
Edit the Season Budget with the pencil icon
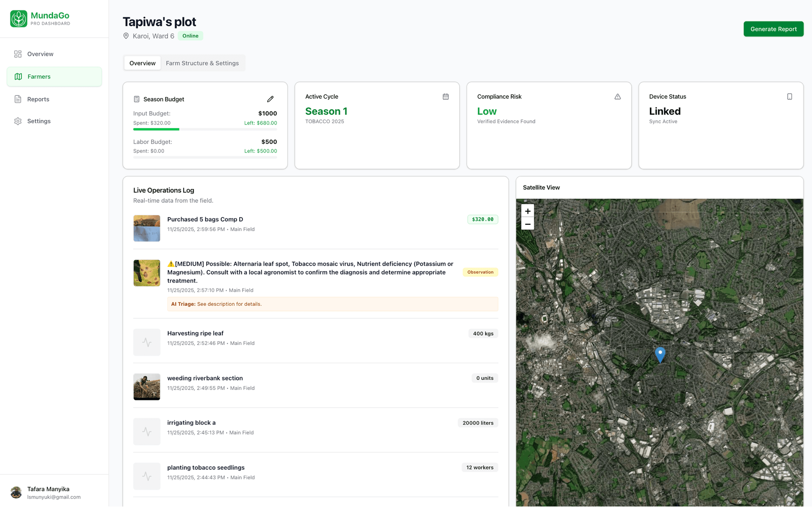pyautogui.click(x=270, y=99)
